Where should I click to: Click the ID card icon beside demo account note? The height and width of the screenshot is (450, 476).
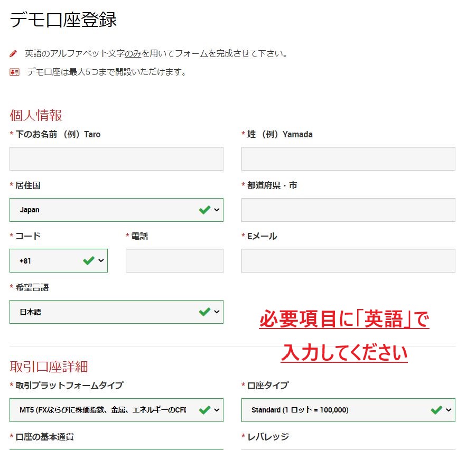click(x=14, y=72)
